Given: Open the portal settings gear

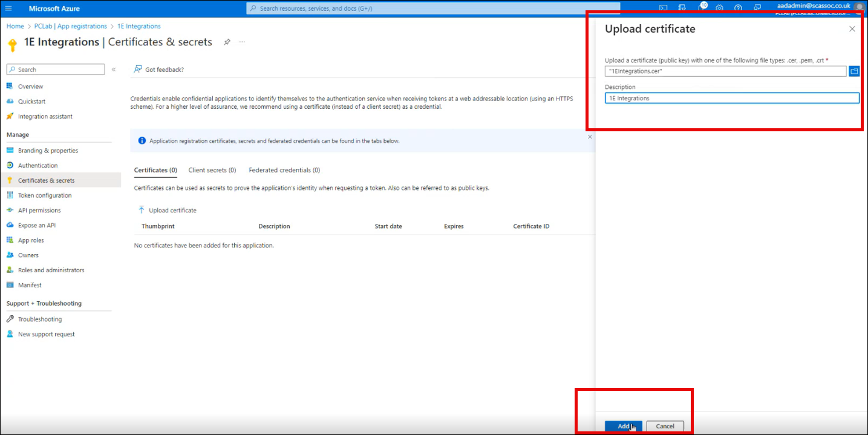Looking at the screenshot, I should pyautogui.click(x=719, y=8).
